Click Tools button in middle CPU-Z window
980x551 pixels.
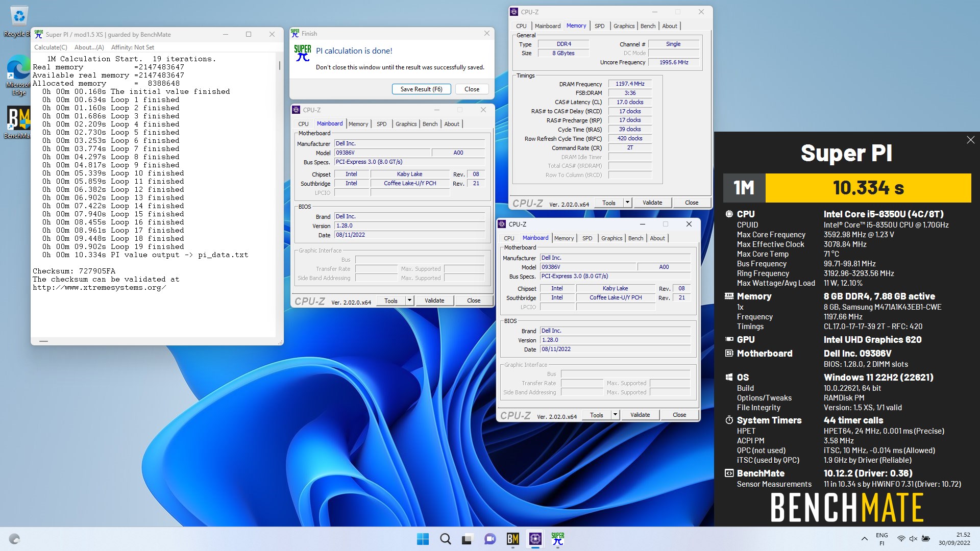pyautogui.click(x=391, y=301)
